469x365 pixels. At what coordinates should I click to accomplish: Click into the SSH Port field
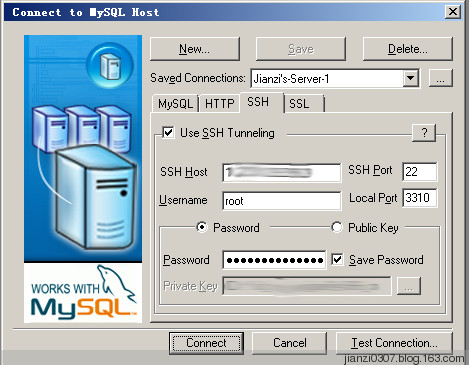click(x=420, y=172)
